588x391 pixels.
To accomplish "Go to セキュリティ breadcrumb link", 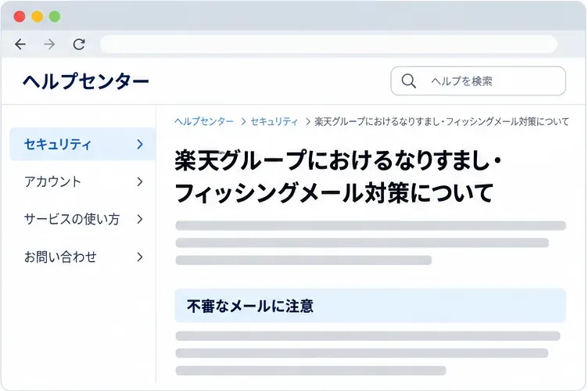I will (274, 121).
